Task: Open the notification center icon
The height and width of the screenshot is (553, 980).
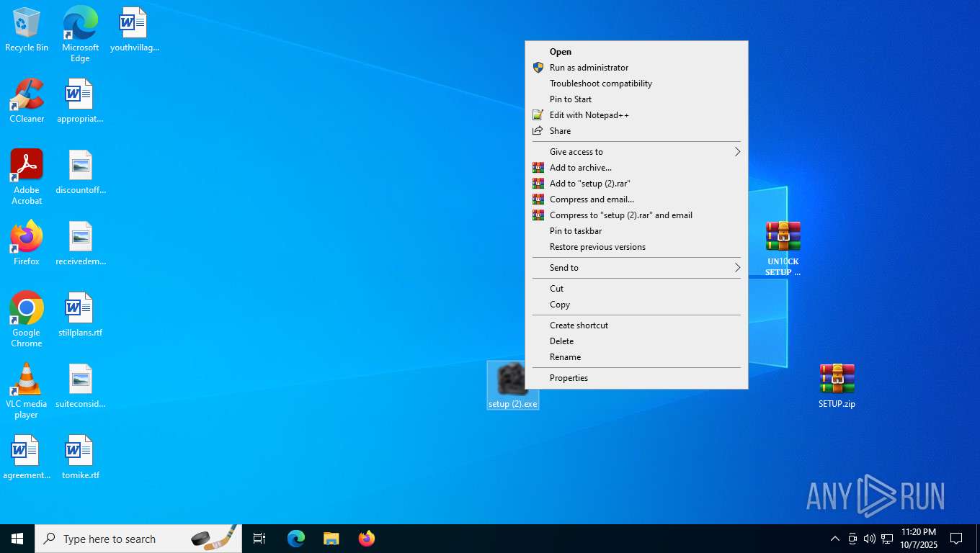Action: [956, 539]
